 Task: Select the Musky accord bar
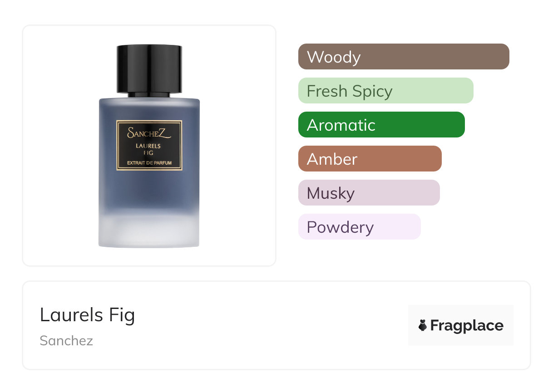pyautogui.click(x=369, y=193)
